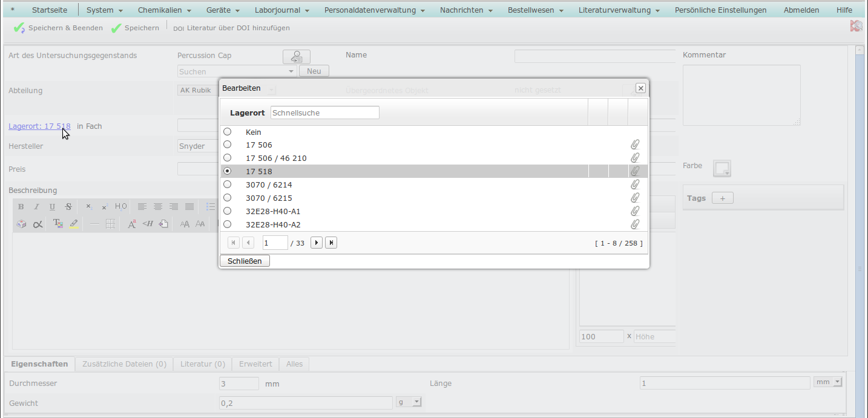Click Speichern & Beenden checkmark icon
The image size is (868, 418).
19,28
